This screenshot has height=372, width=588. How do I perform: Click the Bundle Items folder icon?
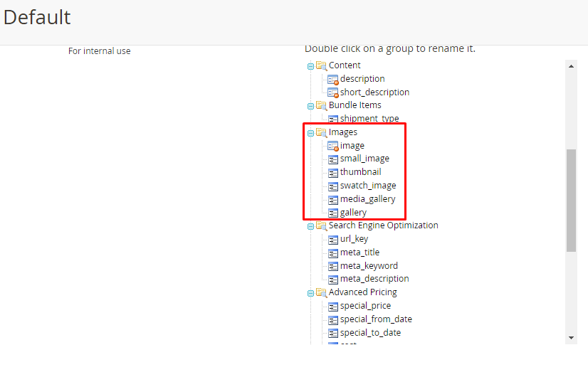321,106
